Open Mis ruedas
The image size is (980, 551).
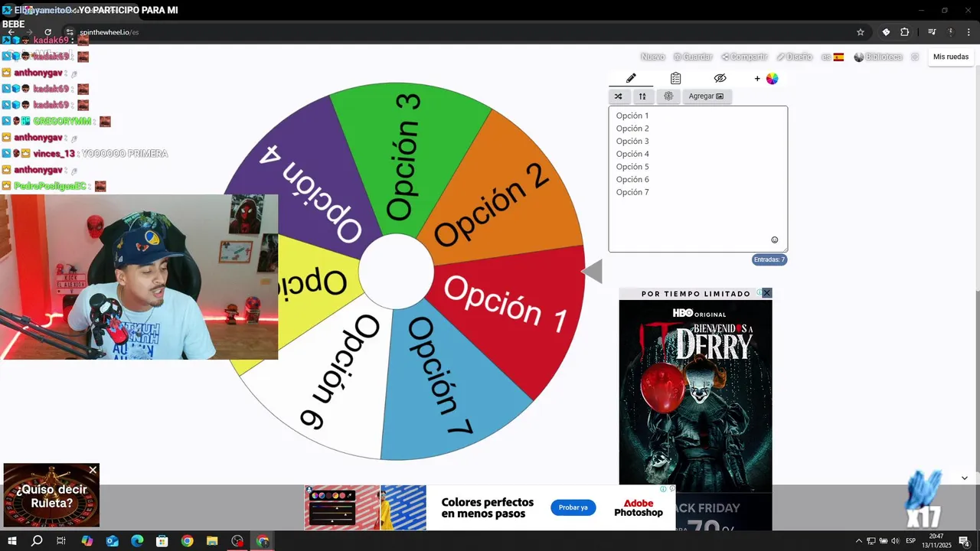click(x=951, y=57)
